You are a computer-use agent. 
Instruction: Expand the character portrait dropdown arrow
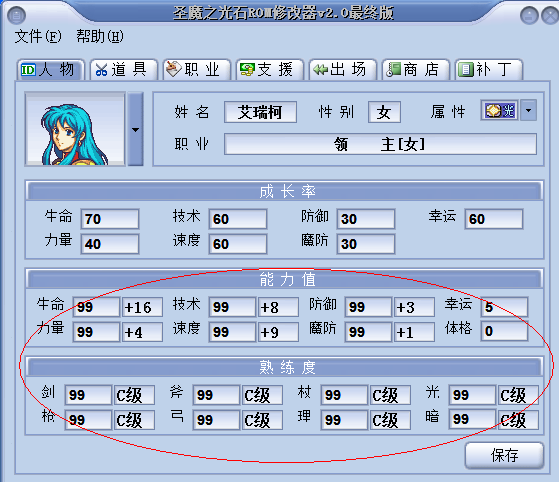click(x=135, y=129)
